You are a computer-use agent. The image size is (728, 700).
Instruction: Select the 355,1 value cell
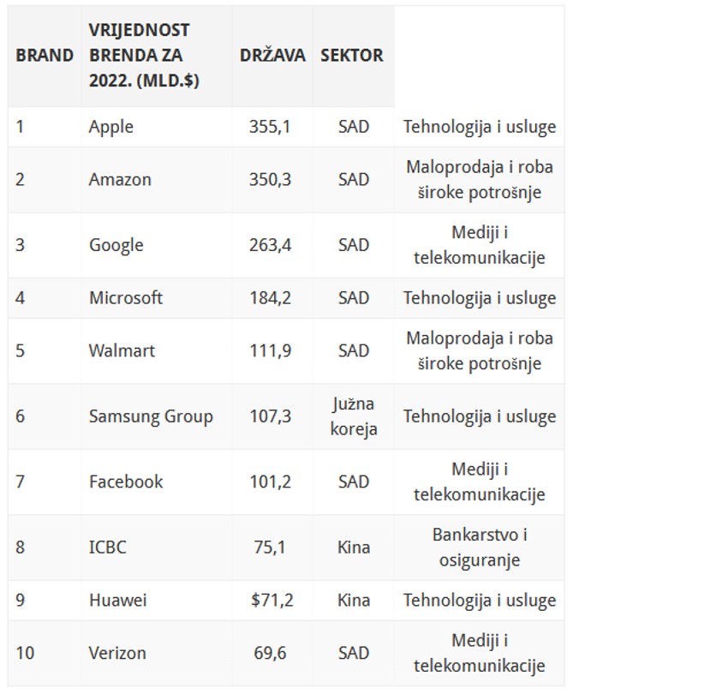270,127
